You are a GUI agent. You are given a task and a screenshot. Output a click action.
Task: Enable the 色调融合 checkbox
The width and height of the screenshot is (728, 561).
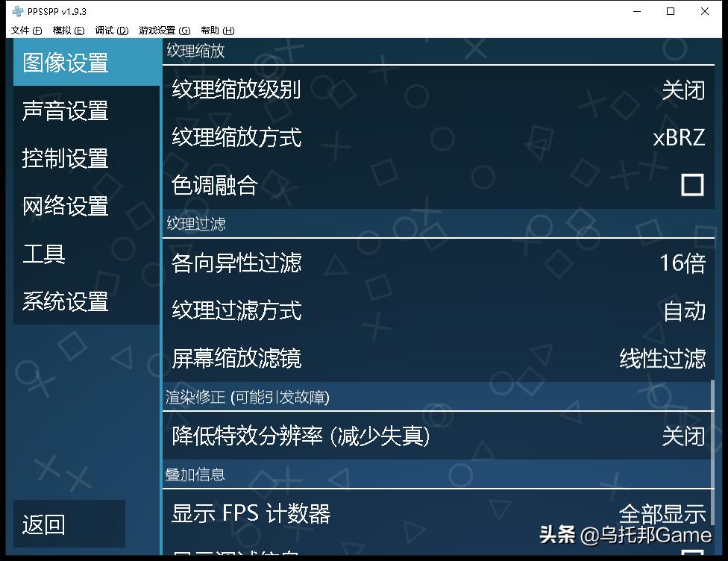tap(692, 184)
